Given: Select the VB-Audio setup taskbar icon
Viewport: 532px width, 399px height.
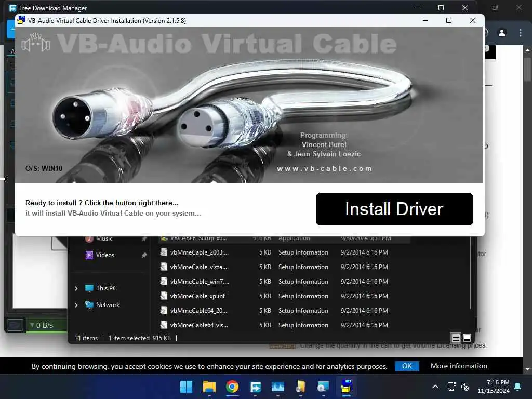Looking at the screenshot, I should pos(347,387).
